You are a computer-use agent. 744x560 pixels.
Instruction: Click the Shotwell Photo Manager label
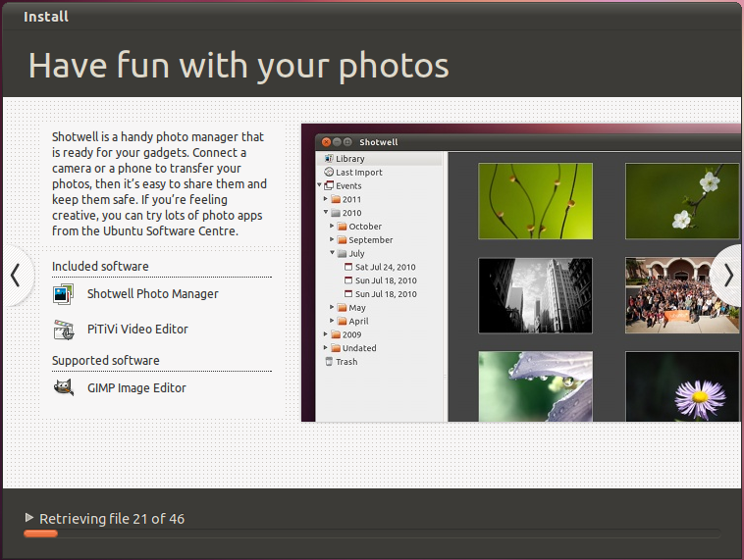pyautogui.click(x=152, y=293)
